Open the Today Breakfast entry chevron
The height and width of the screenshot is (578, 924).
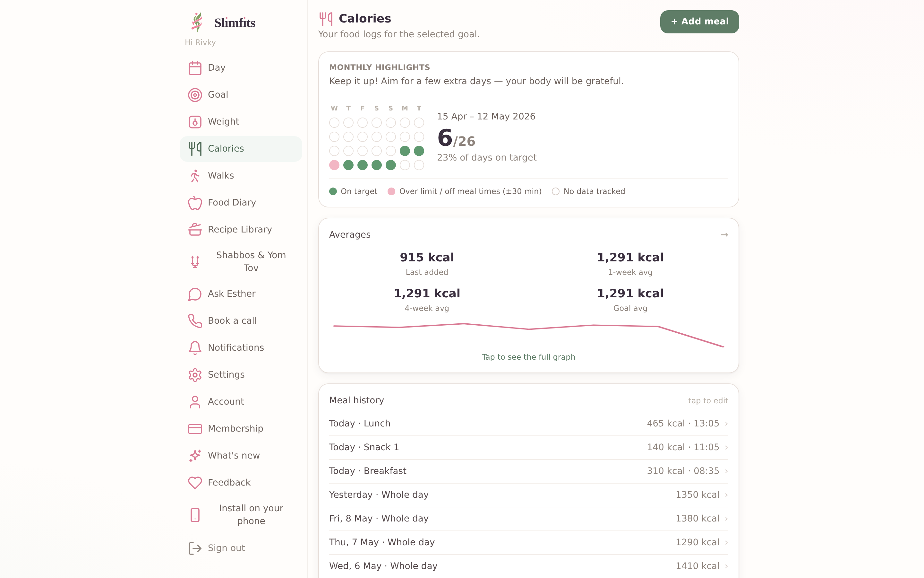pyautogui.click(x=726, y=471)
